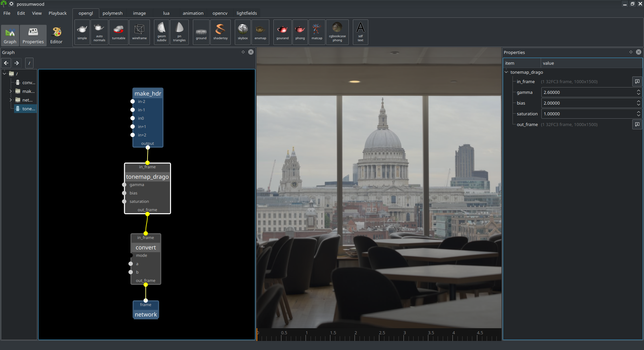The height and width of the screenshot is (350, 644).
Task: Open the Playback menu
Action: click(58, 13)
